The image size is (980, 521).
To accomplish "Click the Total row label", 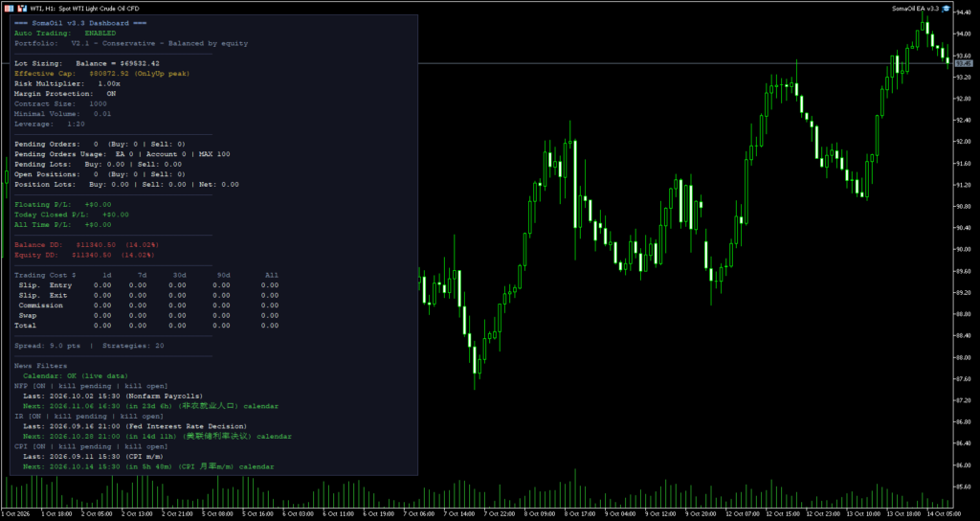I will (x=26, y=326).
